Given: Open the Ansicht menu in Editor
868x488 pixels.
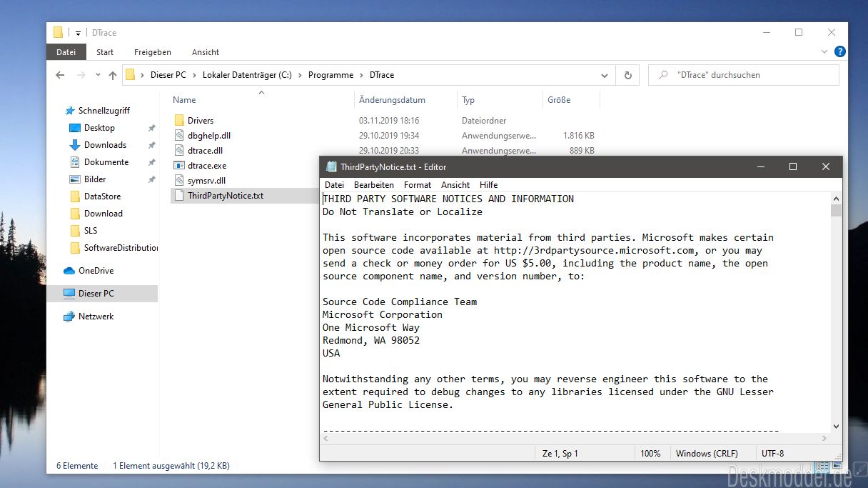Looking at the screenshot, I should pyautogui.click(x=455, y=185).
